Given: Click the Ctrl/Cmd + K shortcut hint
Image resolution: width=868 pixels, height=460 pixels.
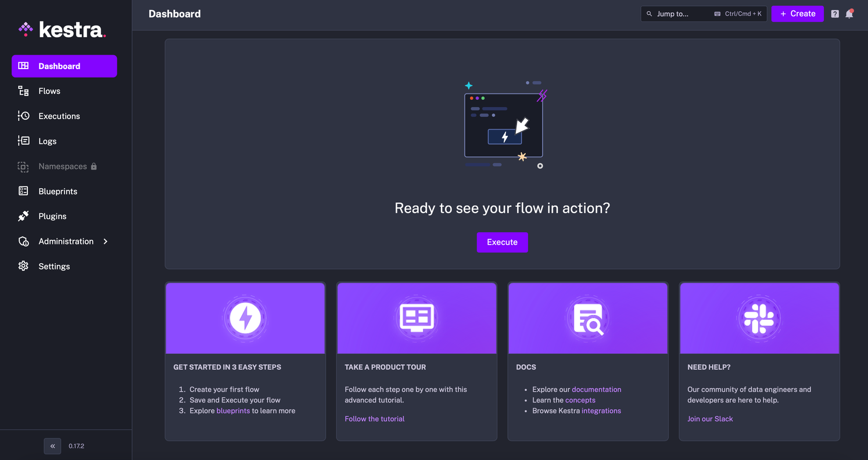Looking at the screenshot, I should (x=738, y=14).
